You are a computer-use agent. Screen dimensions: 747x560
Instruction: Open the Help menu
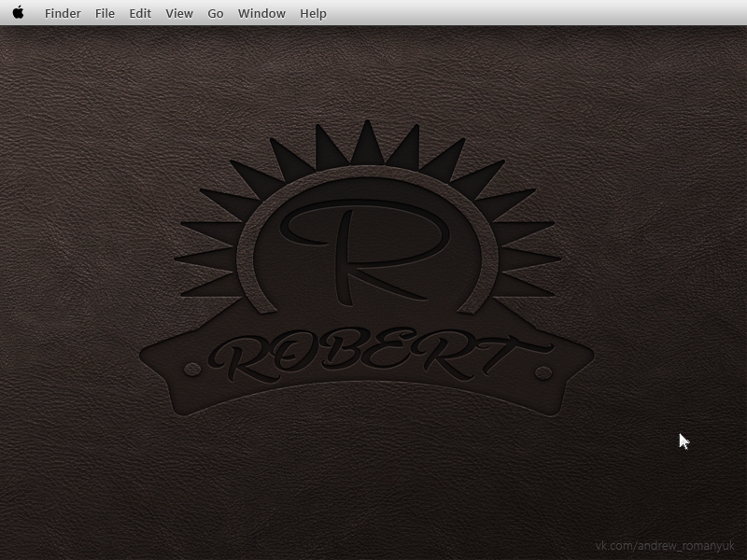pos(313,13)
